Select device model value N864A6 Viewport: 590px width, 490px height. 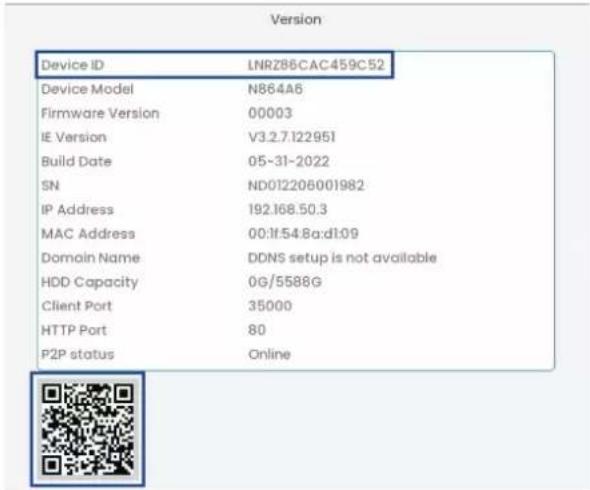point(275,89)
